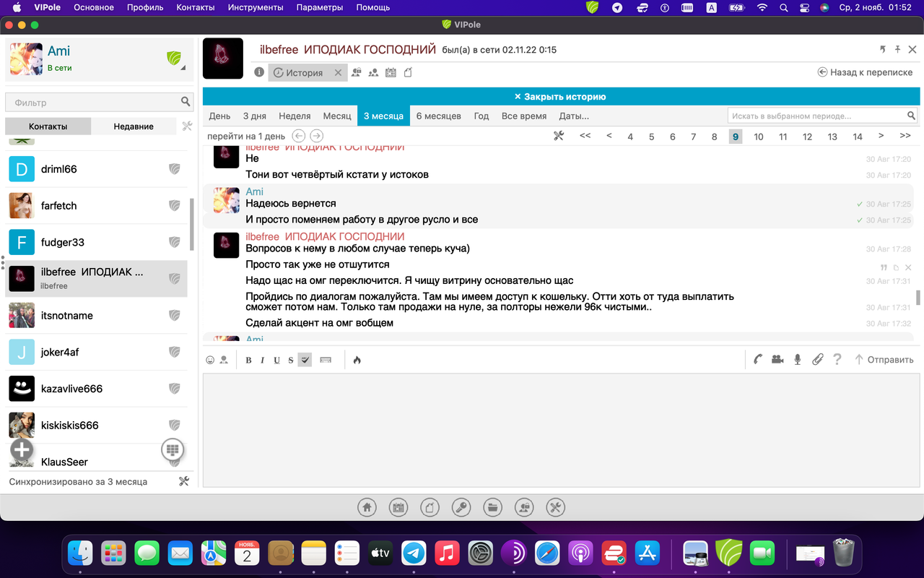Open the wrench settings in bottom toolbar

pos(556,507)
